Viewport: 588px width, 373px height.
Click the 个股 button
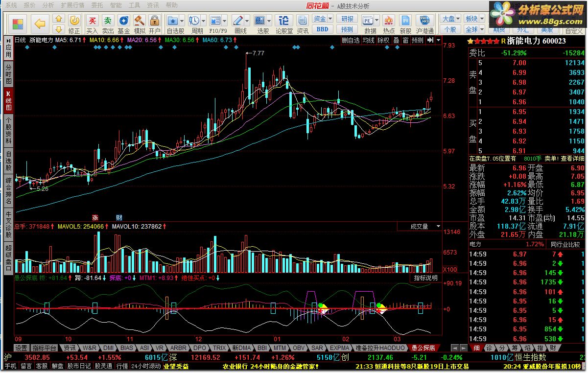coord(450,29)
